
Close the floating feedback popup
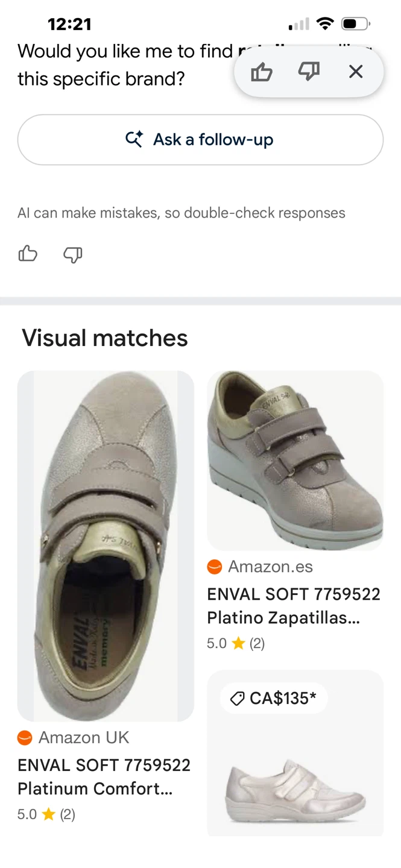pos(356,72)
